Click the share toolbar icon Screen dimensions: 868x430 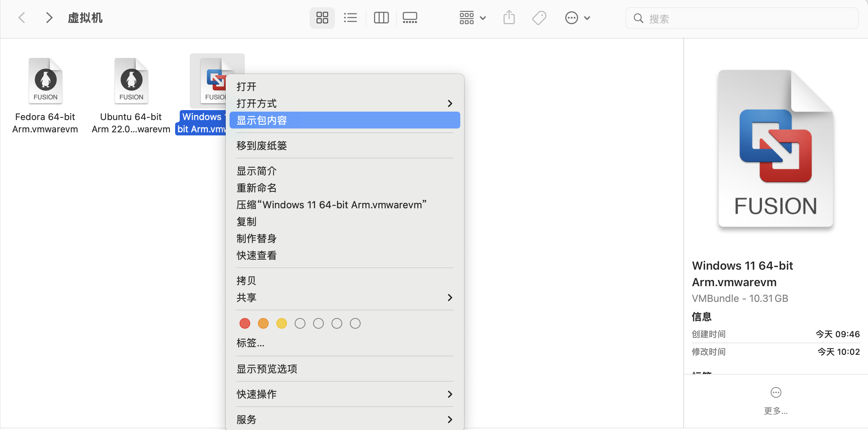pos(509,18)
